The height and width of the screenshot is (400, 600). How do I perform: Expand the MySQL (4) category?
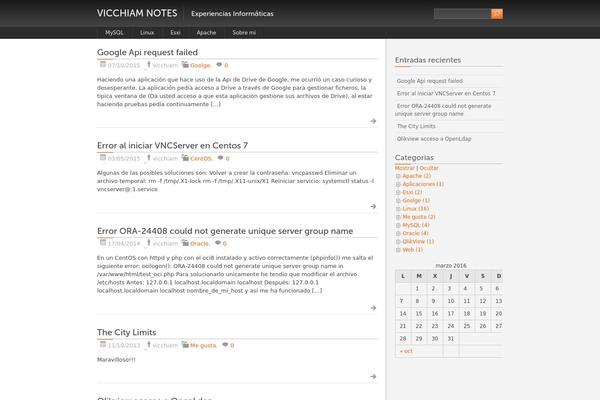[398, 225]
